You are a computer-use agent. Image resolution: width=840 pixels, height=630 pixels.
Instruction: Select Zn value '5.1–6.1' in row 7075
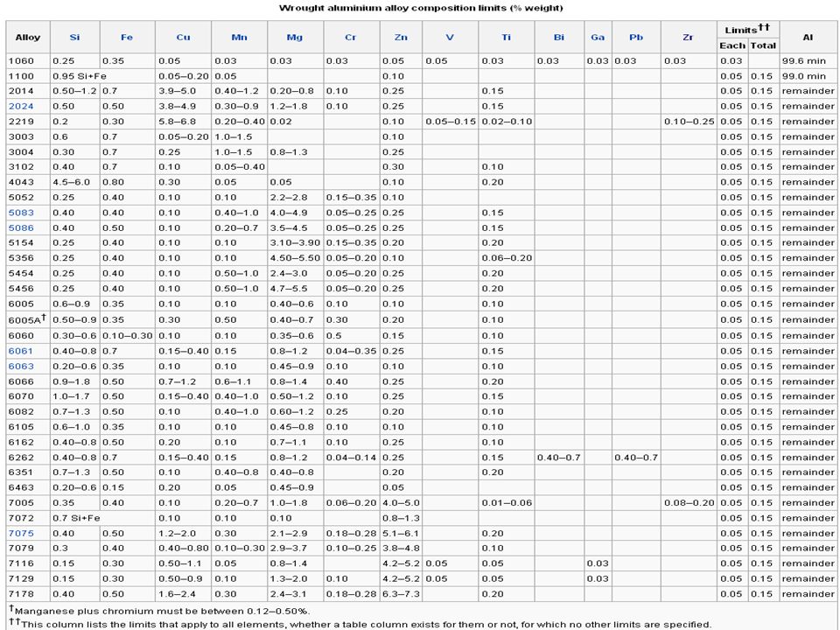tap(401, 533)
